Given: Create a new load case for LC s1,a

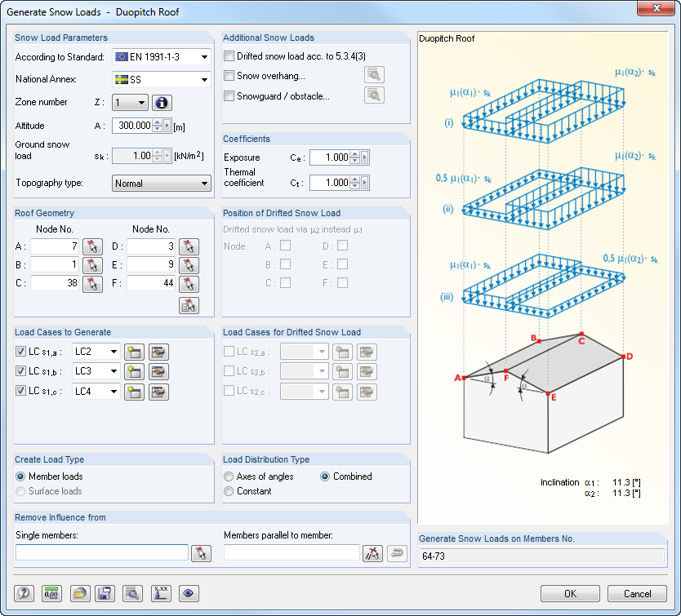Looking at the screenshot, I should [x=134, y=352].
